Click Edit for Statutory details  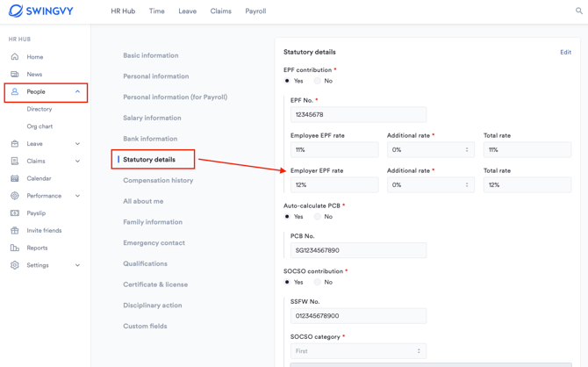point(565,53)
